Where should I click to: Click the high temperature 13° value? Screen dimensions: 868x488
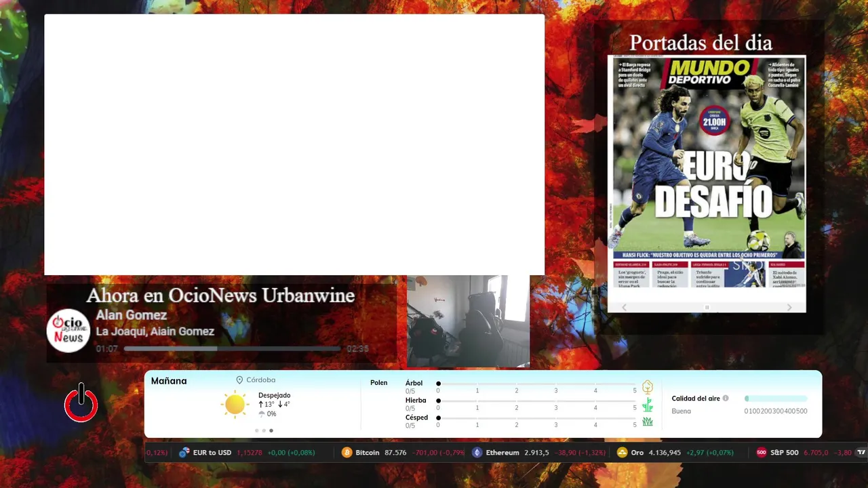click(x=269, y=405)
